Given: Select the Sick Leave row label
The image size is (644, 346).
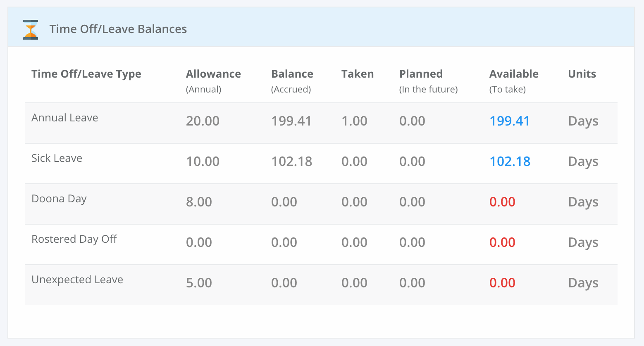Looking at the screenshot, I should point(57,158).
